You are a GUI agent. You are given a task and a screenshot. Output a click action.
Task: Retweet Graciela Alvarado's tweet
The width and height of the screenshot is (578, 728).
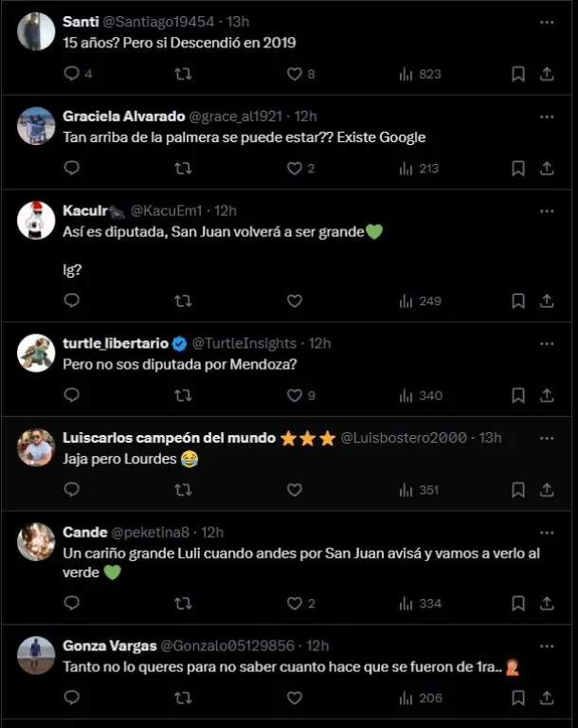point(184,169)
